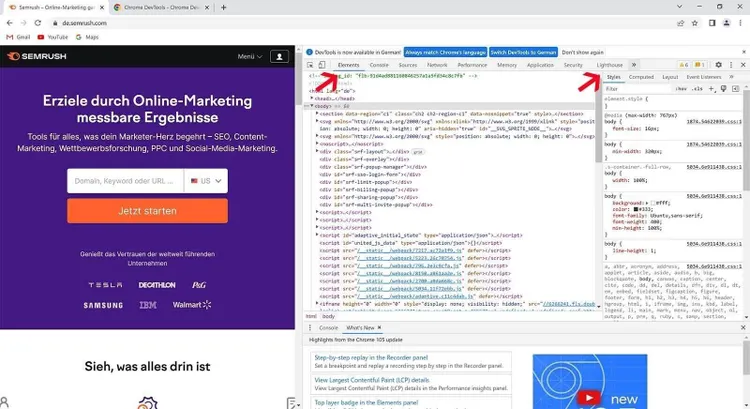
Task: Share this page icon in address bar
Action: pyautogui.click(x=680, y=23)
